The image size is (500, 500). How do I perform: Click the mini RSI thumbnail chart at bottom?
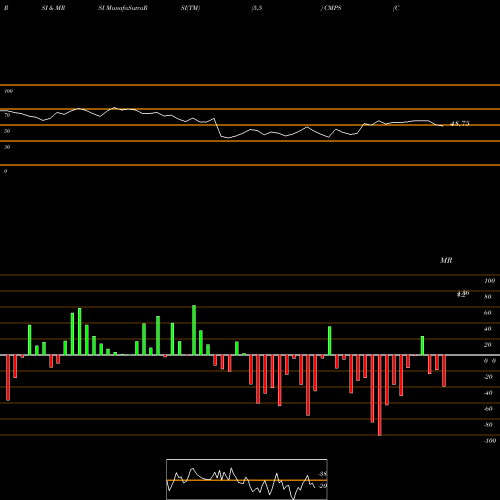[247, 479]
